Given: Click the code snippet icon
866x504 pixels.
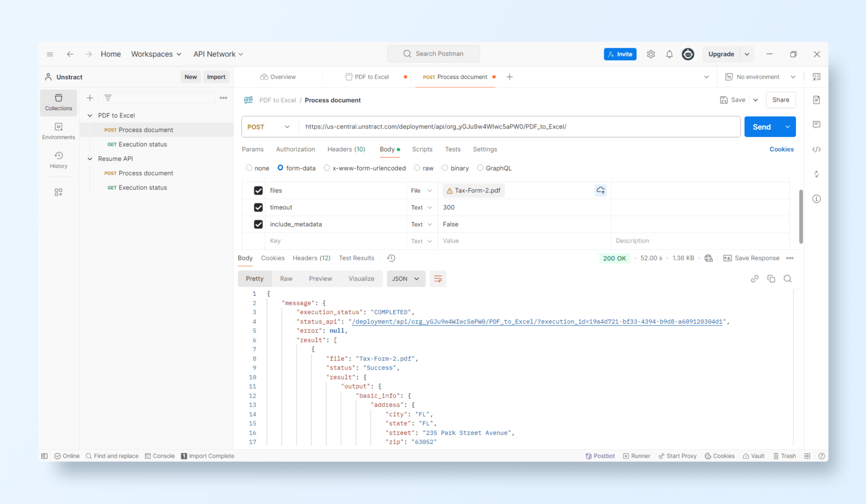Looking at the screenshot, I should coord(816,149).
